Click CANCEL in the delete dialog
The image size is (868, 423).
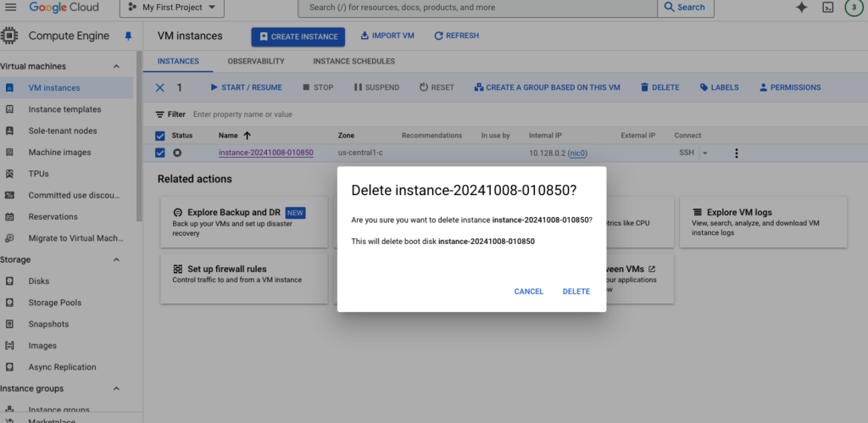click(x=529, y=292)
